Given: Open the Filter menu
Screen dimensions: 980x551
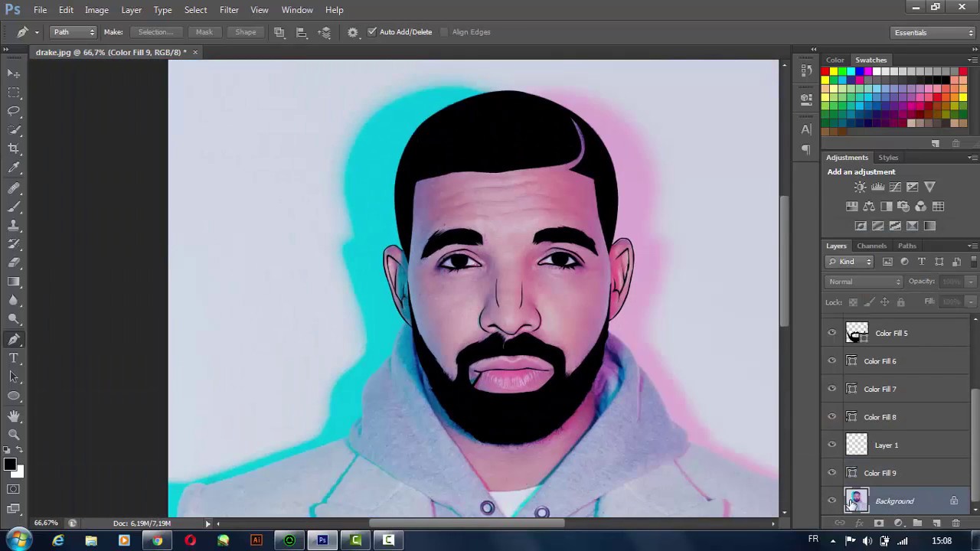Looking at the screenshot, I should tap(229, 9).
